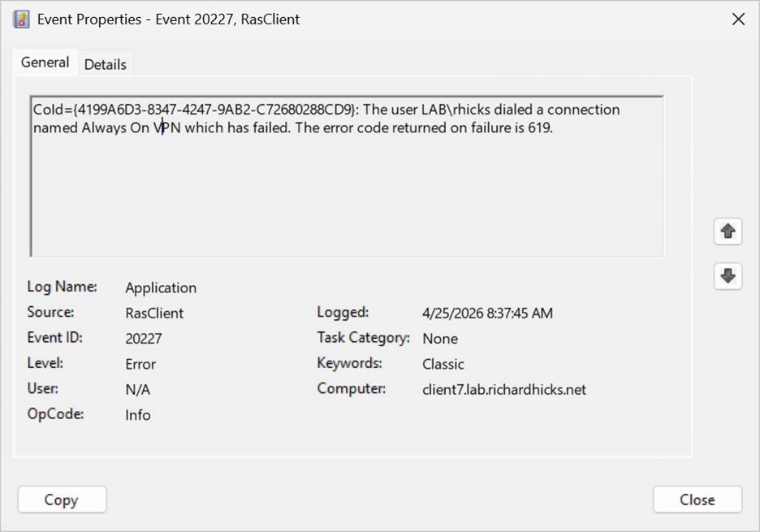
Task: Click the Task Category value None
Action: tap(440, 339)
